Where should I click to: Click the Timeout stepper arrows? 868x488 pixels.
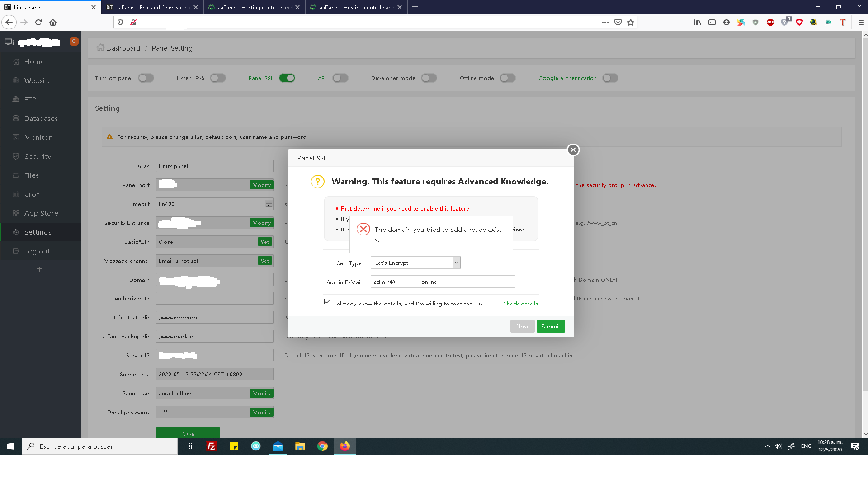coord(269,204)
